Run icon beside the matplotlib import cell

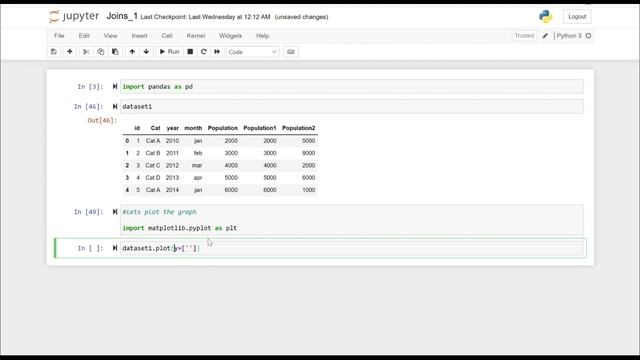coord(115,212)
